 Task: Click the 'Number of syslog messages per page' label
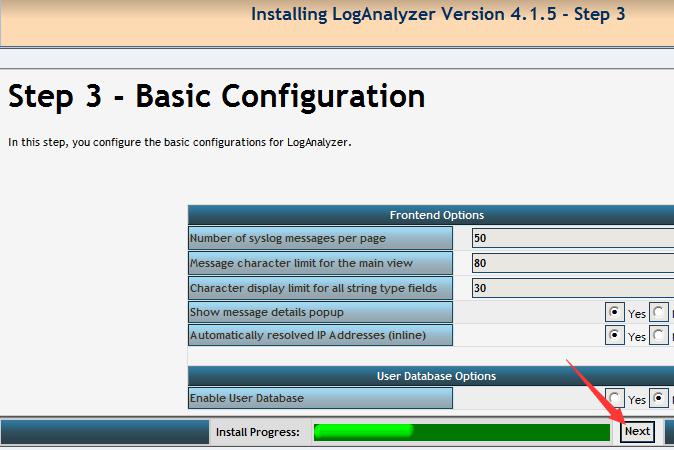pyautogui.click(x=320, y=239)
